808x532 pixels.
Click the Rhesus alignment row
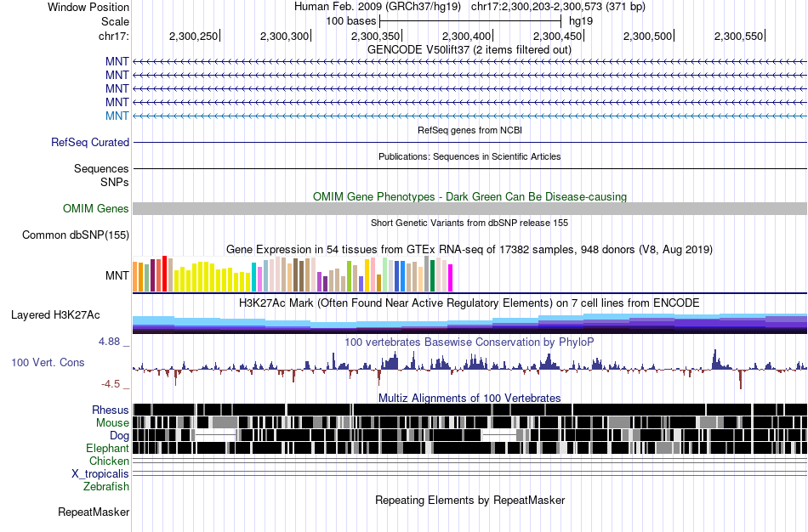coord(470,410)
